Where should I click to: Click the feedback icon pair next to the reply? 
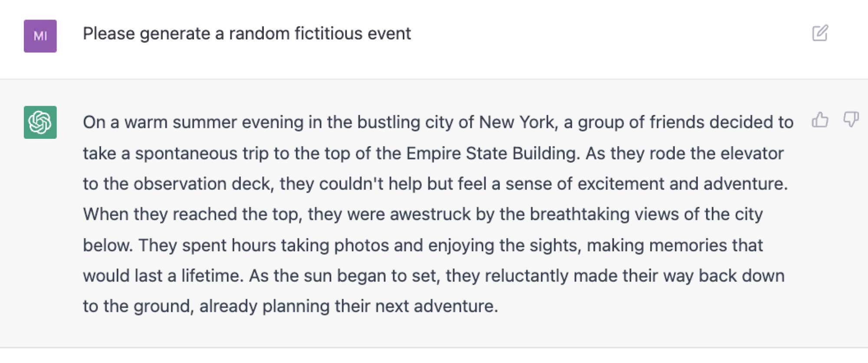tap(835, 120)
